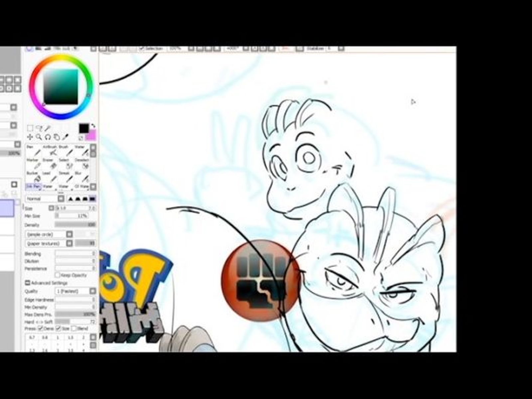Adjust the brush Size slider
The image size is (532, 399).
75,208
